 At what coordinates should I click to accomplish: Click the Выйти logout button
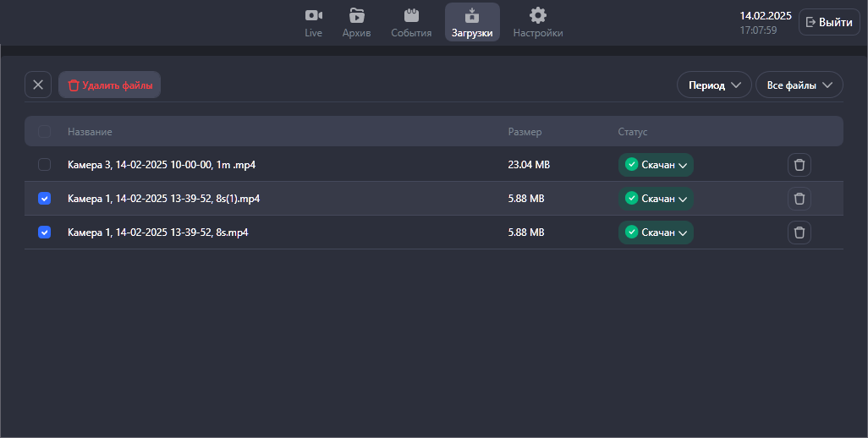click(x=828, y=23)
